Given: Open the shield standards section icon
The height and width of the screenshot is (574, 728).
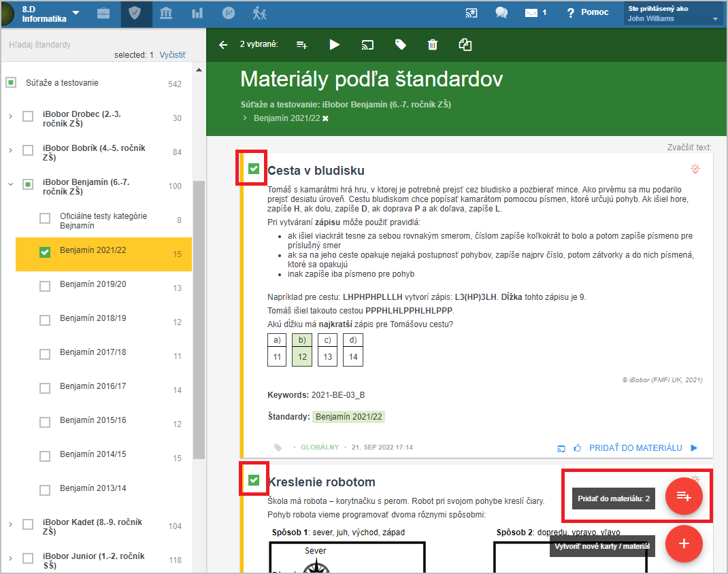Looking at the screenshot, I should click(x=135, y=14).
